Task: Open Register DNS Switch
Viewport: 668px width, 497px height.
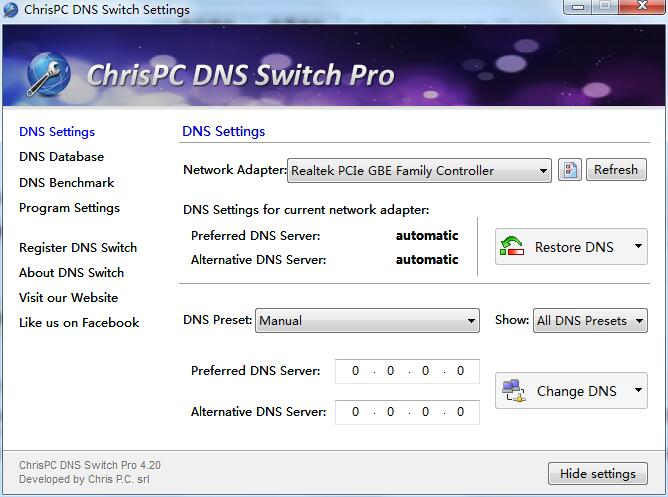Action: tap(78, 247)
